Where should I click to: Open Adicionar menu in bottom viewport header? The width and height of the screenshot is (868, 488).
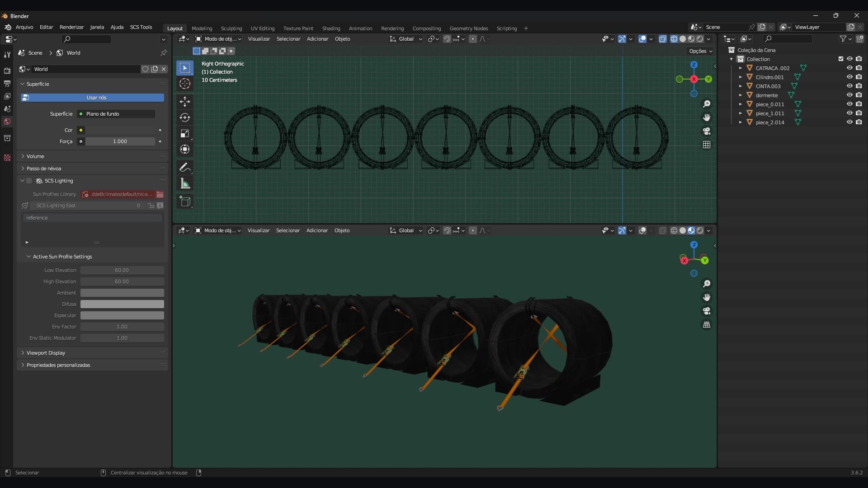coord(317,230)
